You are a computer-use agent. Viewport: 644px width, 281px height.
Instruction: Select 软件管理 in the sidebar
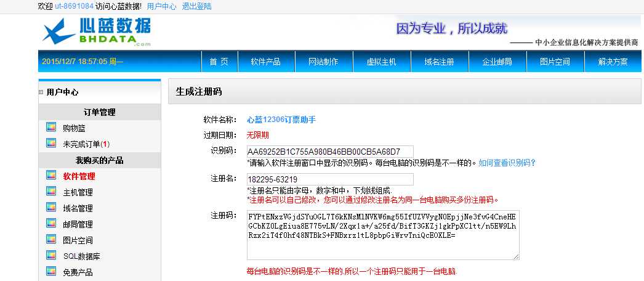[79, 176]
